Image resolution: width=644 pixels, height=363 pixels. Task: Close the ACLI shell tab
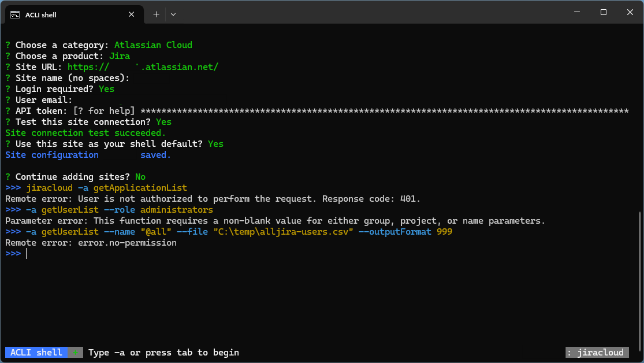132,14
